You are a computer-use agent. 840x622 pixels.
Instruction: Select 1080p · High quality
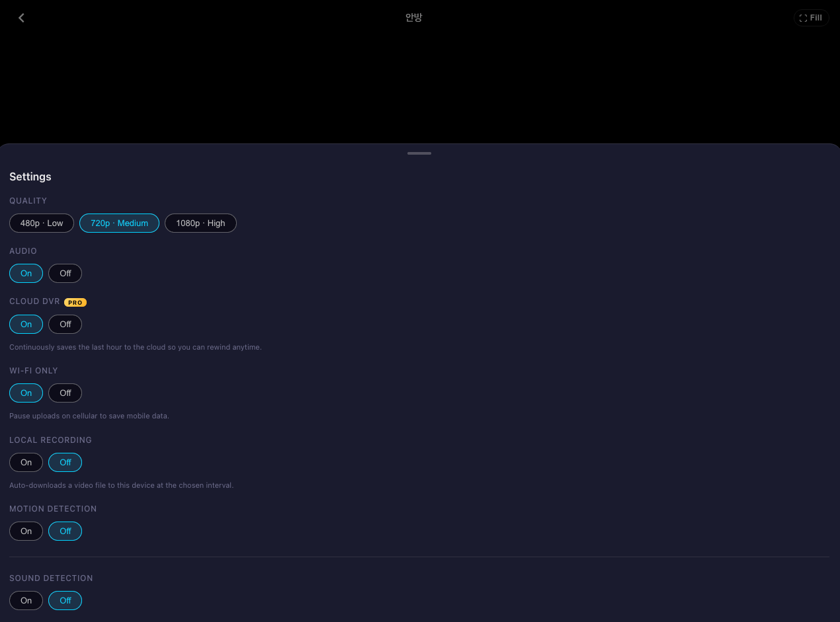[x=200, y=223]
